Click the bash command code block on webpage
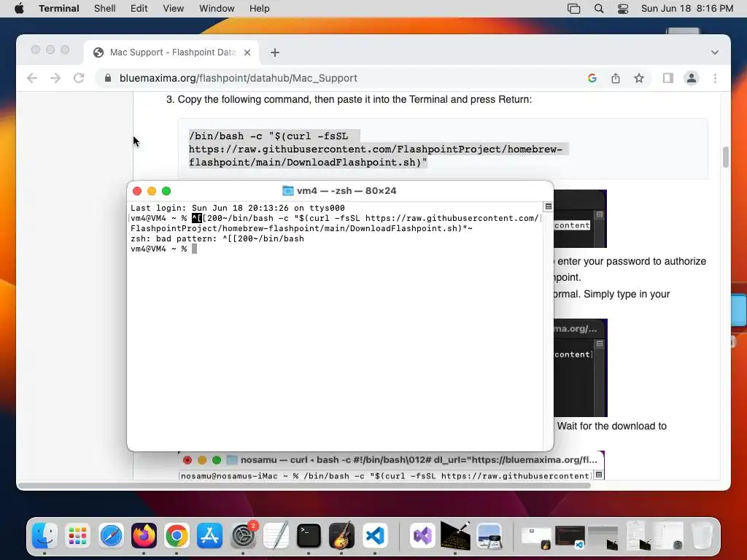 point(443,149)
